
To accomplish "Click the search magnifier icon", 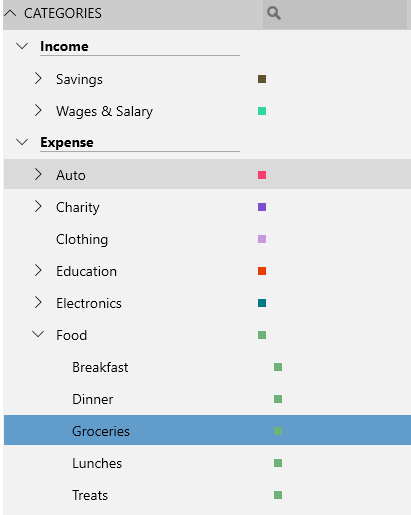I will coord(274,14).
